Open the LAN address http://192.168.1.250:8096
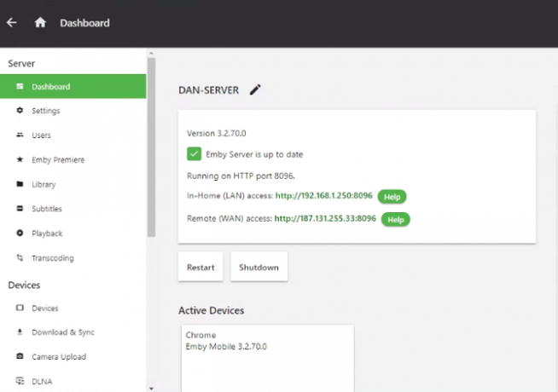558x392 pixels. tap(324, 195)
